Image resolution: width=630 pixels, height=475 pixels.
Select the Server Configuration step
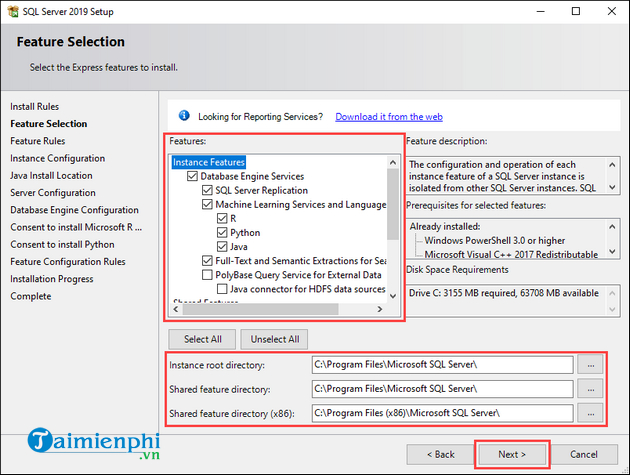(53, 193)
